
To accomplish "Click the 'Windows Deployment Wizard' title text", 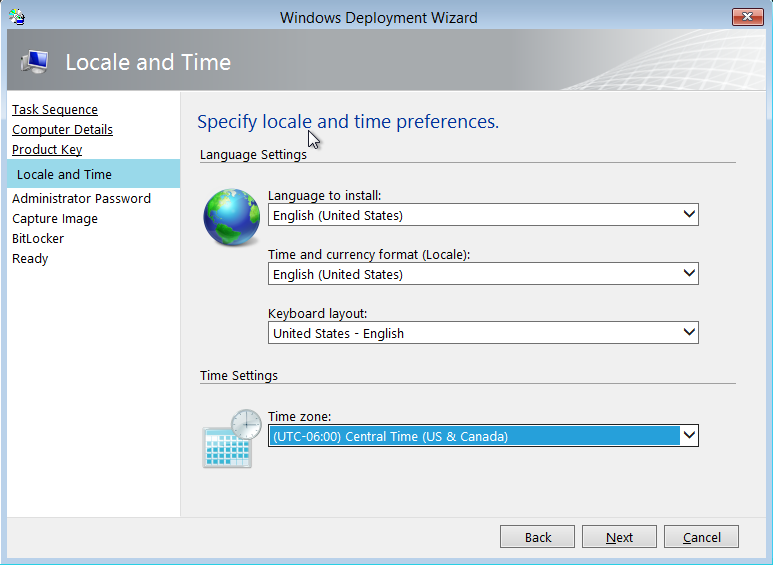I will [379, 17].
